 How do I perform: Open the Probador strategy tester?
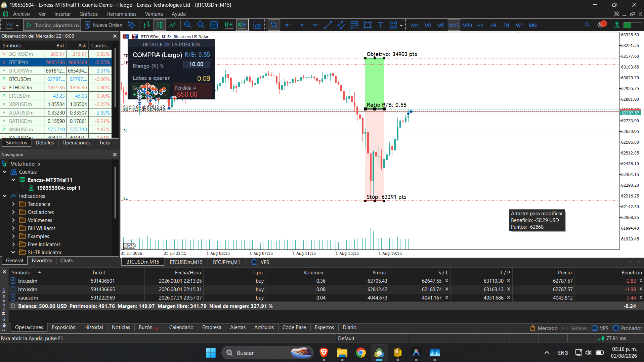pos(628,328)
